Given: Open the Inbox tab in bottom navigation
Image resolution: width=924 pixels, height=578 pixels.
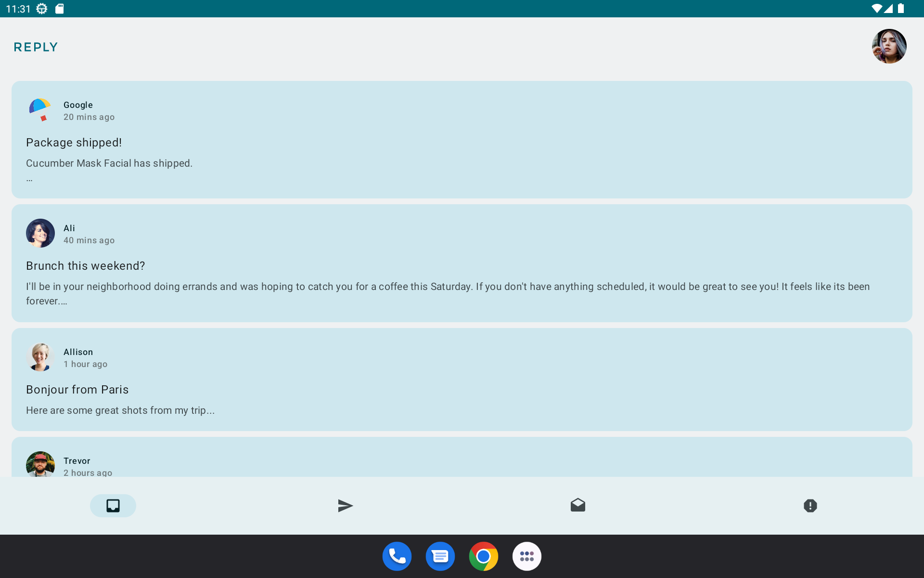Looking at the screenshot, I should coord(113,505).
